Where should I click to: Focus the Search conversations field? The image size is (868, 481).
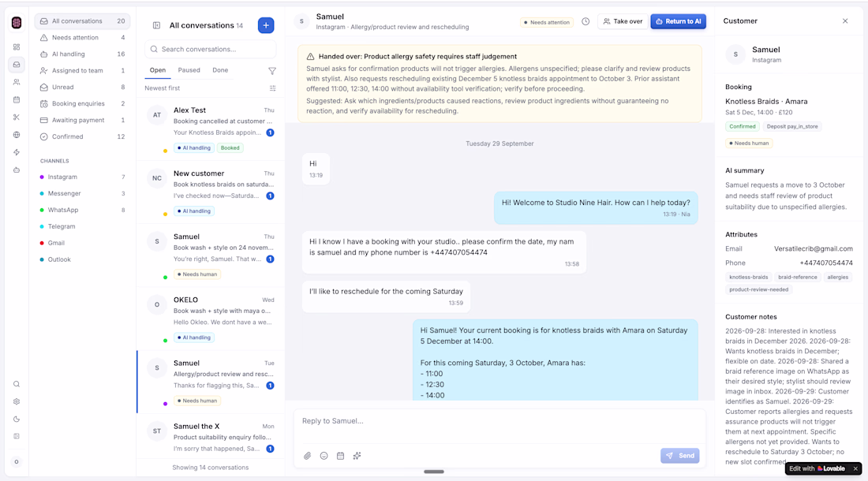[x=211, y=49]
